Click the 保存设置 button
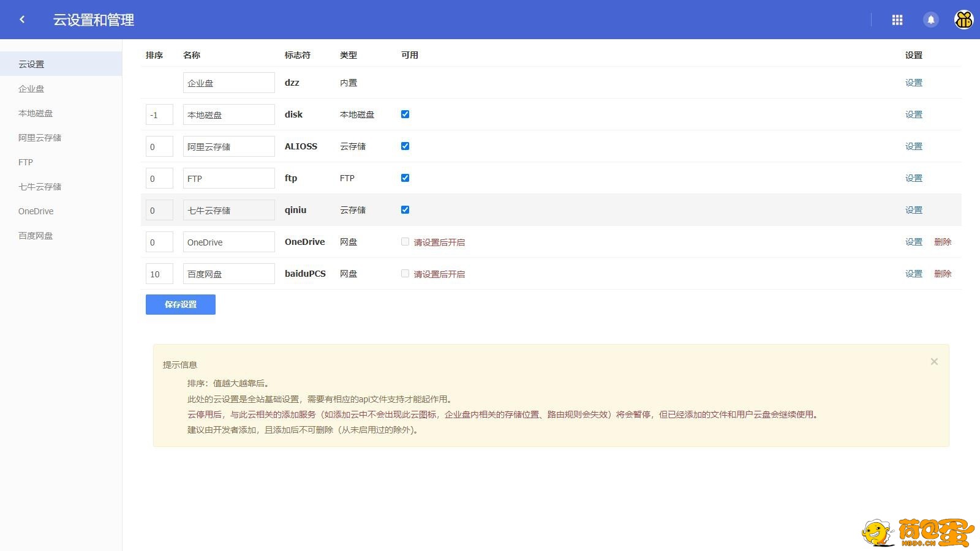 tap(181, 304)
